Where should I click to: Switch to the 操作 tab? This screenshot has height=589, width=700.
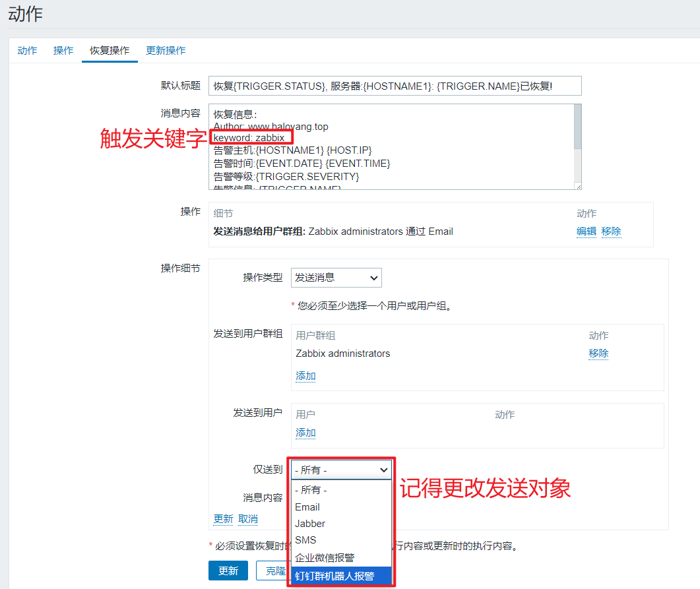pyautogui.click(x=63, y=50)
